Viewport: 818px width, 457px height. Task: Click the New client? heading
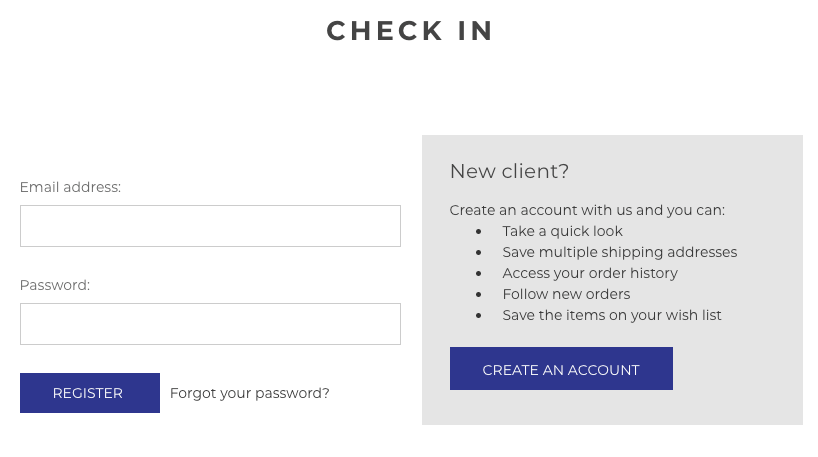[x=509, y=171]
